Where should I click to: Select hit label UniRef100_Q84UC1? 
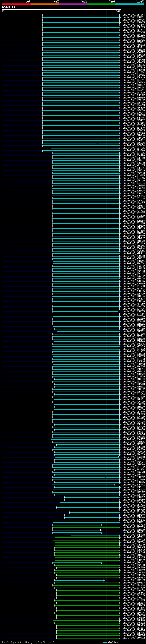133,35
